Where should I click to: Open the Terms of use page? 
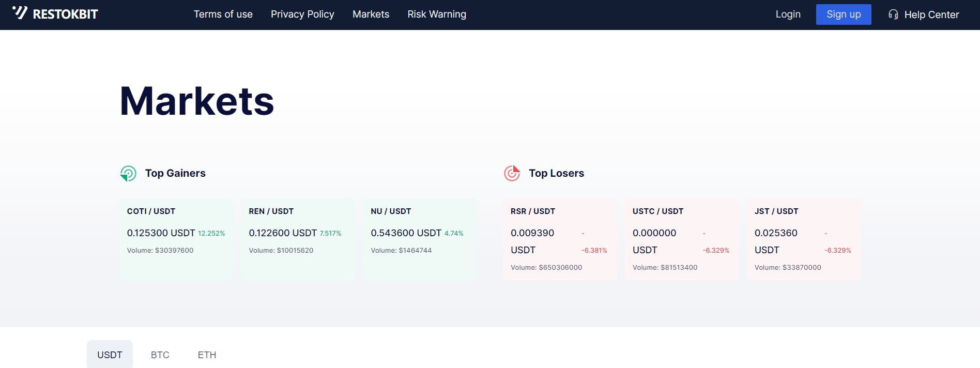click(223, 14)
